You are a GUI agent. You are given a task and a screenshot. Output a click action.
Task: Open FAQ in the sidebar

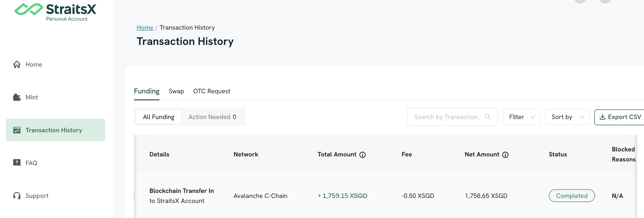click(56, 163)
